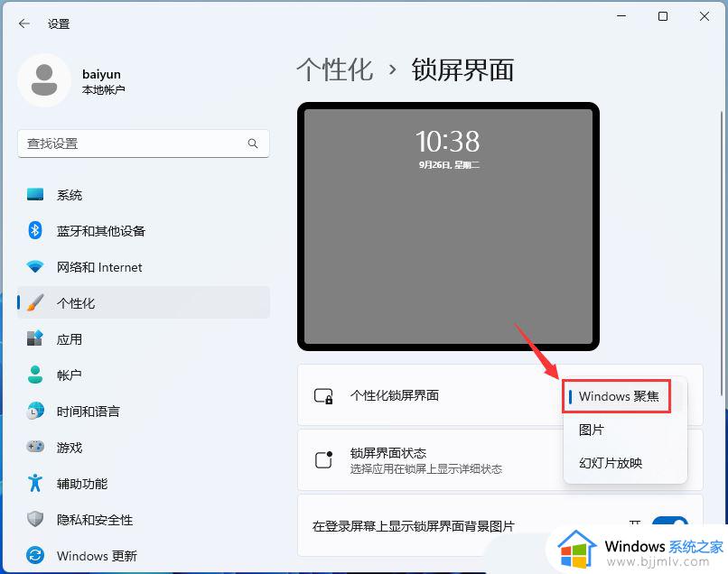Open 网络和 Internet settings

click(144, 267)
